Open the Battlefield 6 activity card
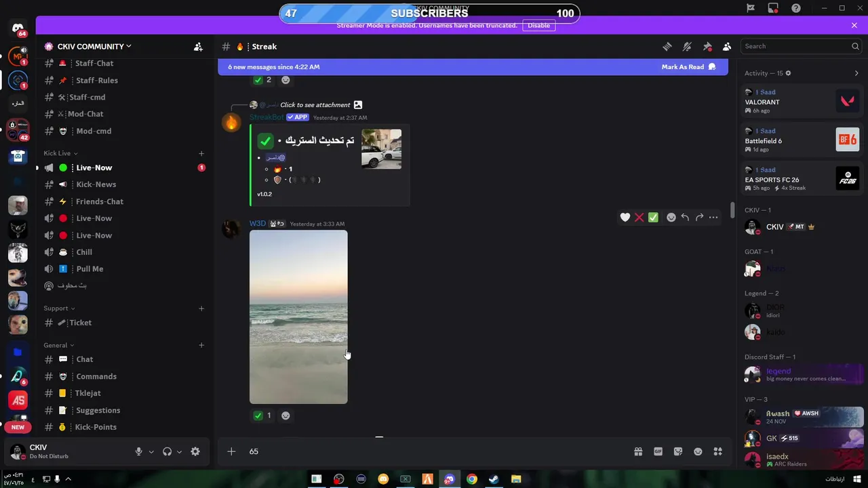868x488 pixels. [x=802, y=140]
